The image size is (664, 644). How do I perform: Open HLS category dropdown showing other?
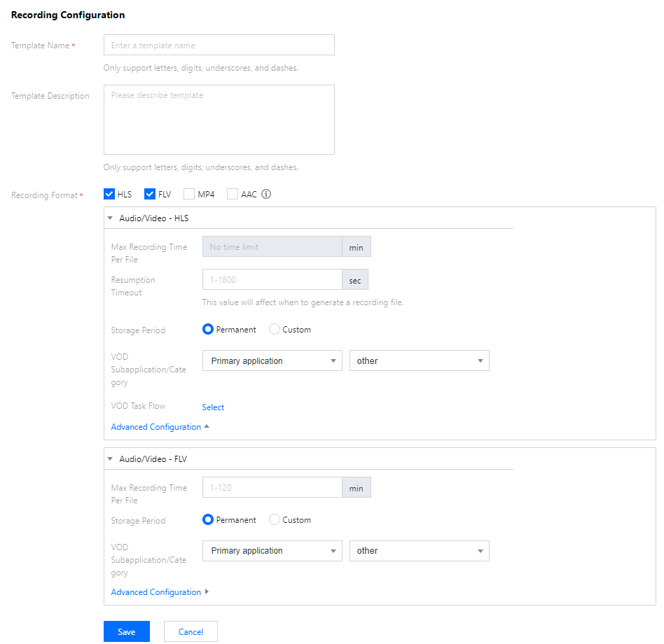click(419, 361)
